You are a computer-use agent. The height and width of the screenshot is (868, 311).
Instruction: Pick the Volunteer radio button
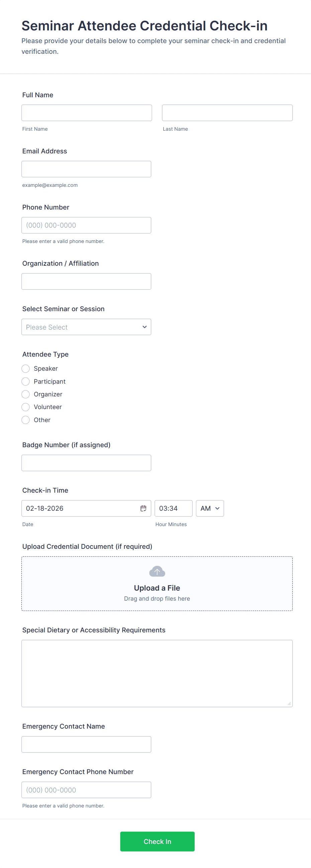pos(26,407)
